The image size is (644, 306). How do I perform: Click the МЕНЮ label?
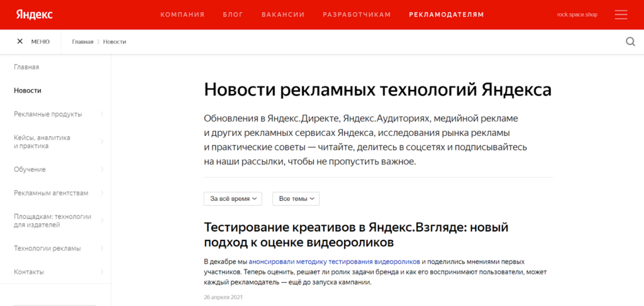[40, 42]
